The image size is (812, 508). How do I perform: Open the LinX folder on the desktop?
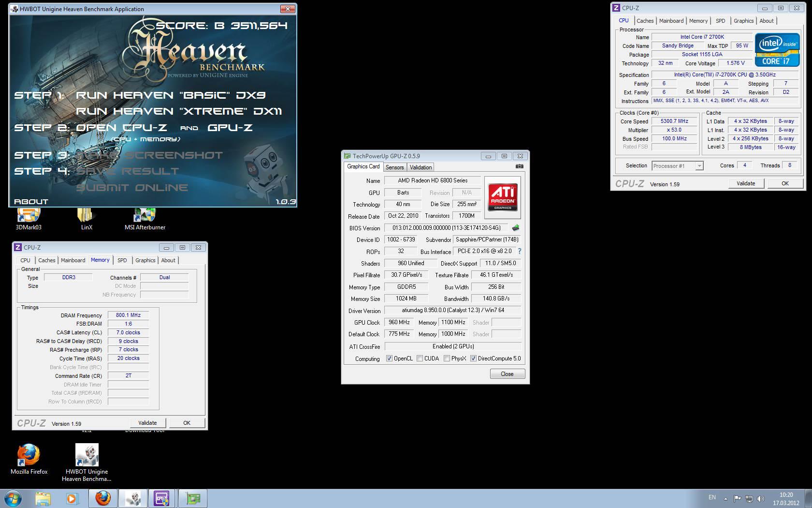(x=86, y=219)
